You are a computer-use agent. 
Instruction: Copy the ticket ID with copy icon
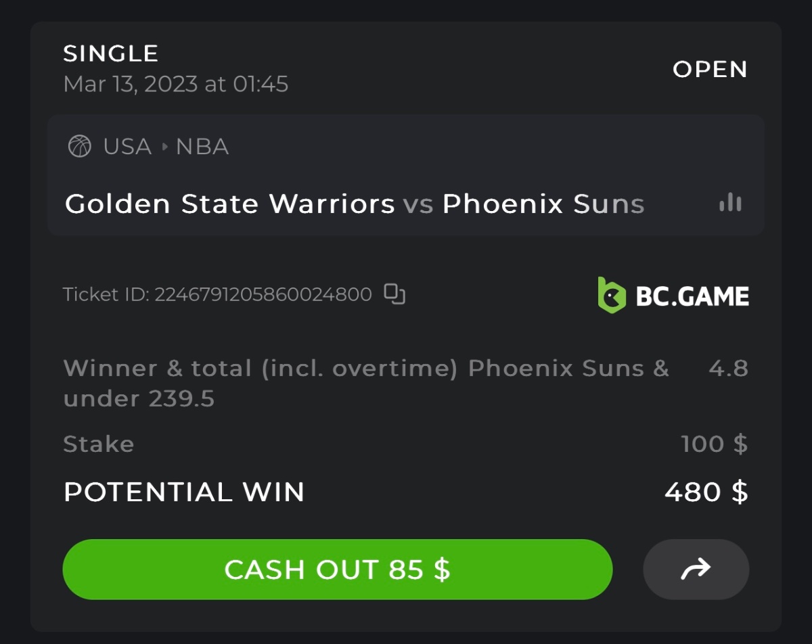pyautogui.click(x=394, y=294)
